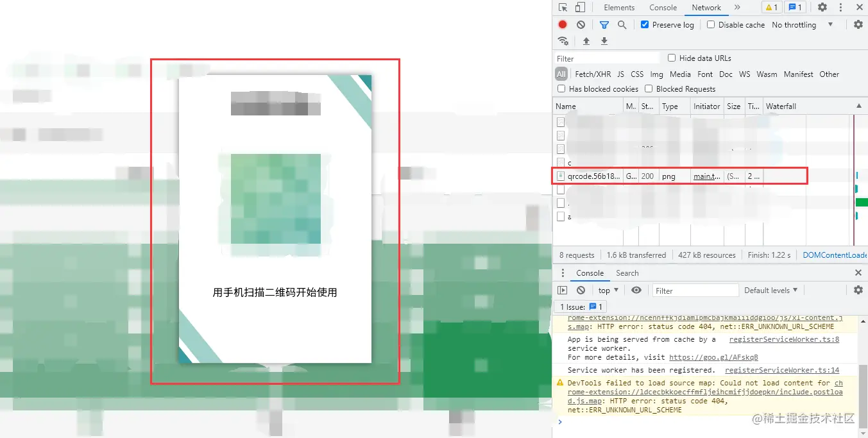Uncheck the Preserve log checkbox
868x438 pixels.
pos(645,24)
